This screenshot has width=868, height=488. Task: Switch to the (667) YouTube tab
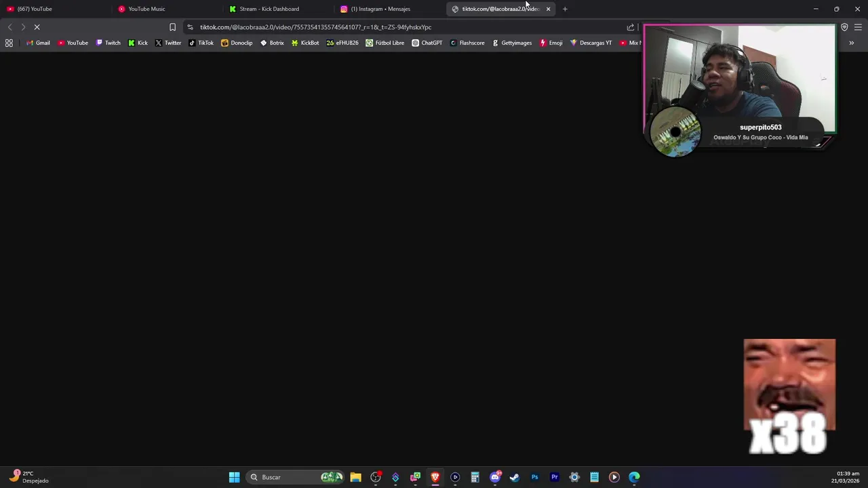tap(56, 9)
